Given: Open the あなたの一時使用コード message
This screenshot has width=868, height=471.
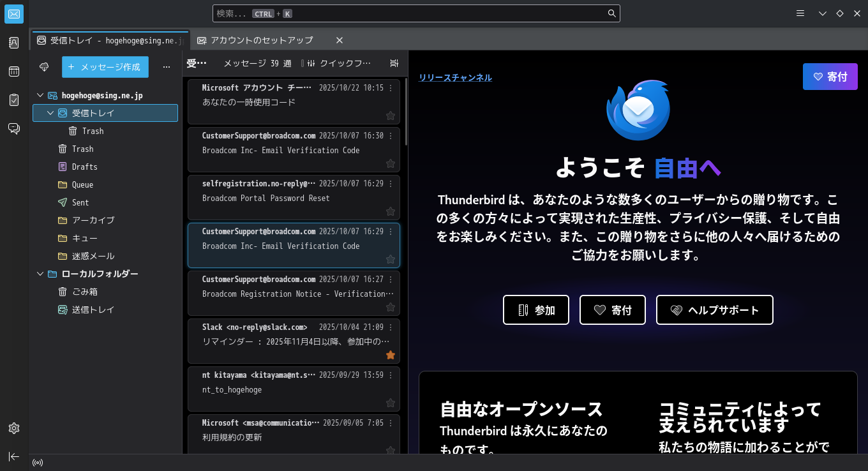Looking at the screenshot, I should pos(294,102).
